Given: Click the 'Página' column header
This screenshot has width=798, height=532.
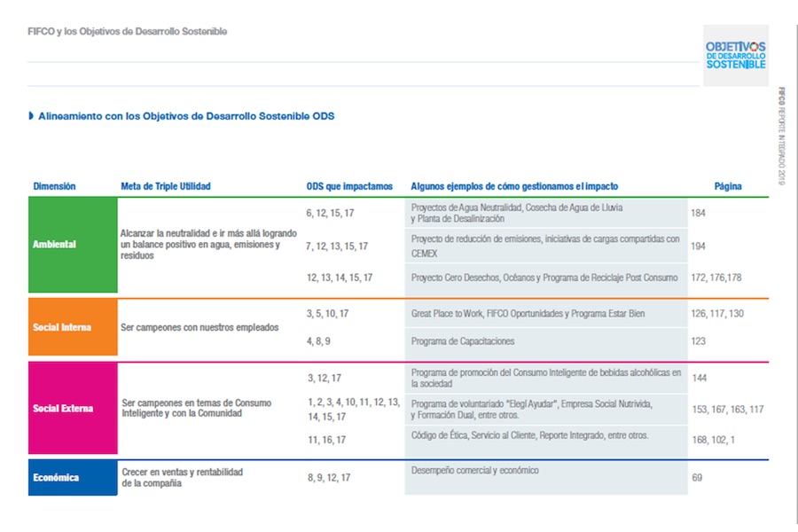Looking at the screenshot, I should pos(728,186).
